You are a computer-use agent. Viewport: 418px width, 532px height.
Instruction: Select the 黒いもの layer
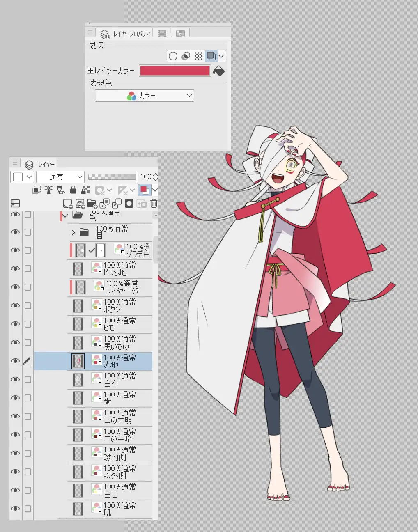coord(119,342)
